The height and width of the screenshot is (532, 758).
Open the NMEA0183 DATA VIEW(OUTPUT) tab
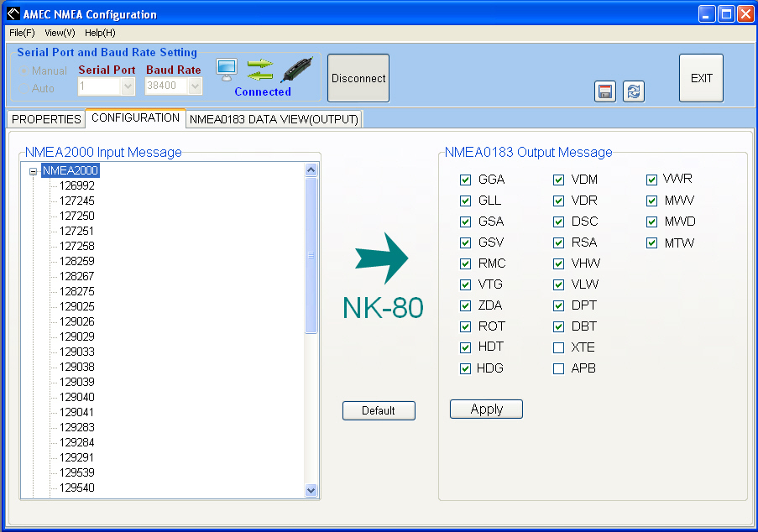[274, 119]
